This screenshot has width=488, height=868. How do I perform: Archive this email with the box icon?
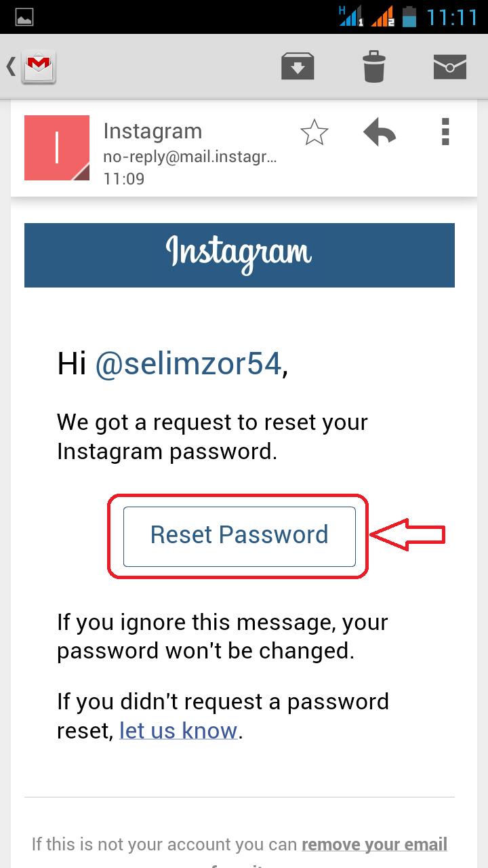[x=298, y=66]
